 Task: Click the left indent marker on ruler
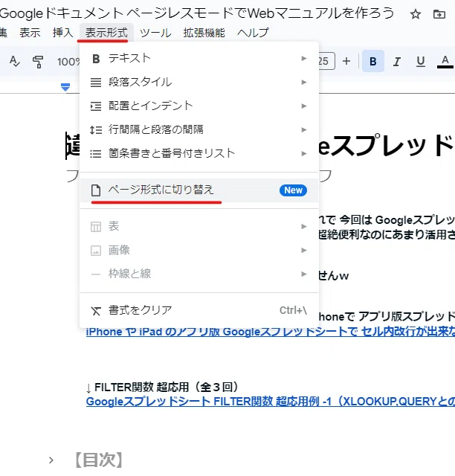click(65, 87)
